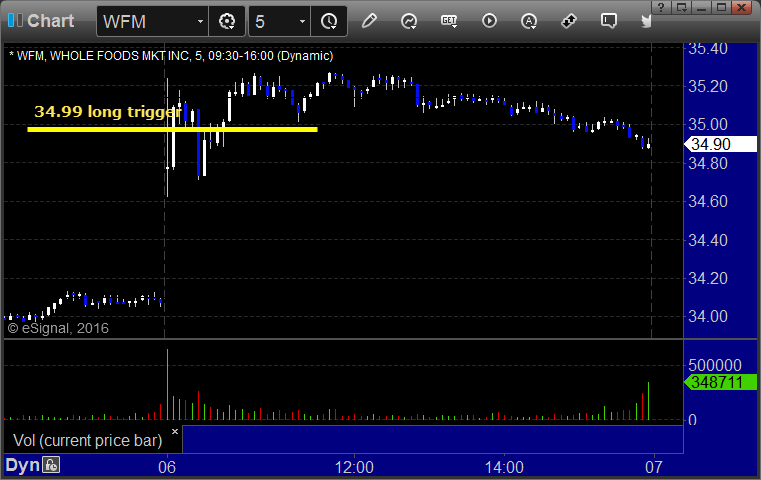The height and width of the screenshot is (480, 761).
Task: Click the 14:00 time axis label
Action: (x=504, y=467)
